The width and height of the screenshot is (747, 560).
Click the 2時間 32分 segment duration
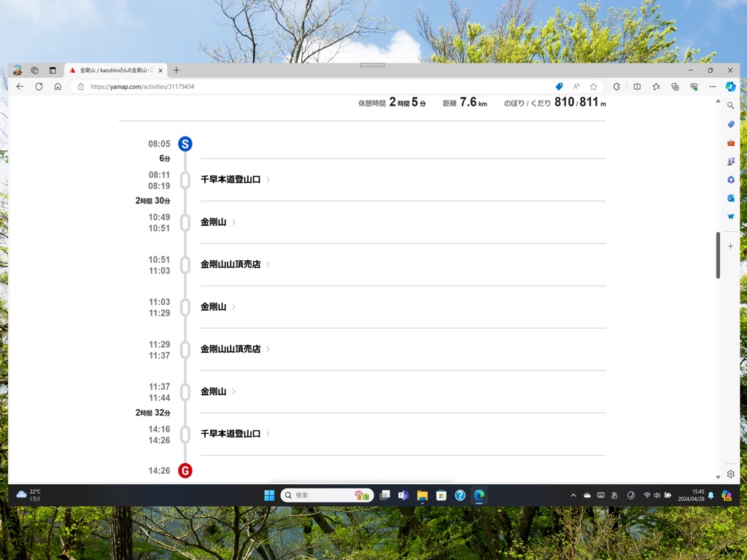point(152,413)
